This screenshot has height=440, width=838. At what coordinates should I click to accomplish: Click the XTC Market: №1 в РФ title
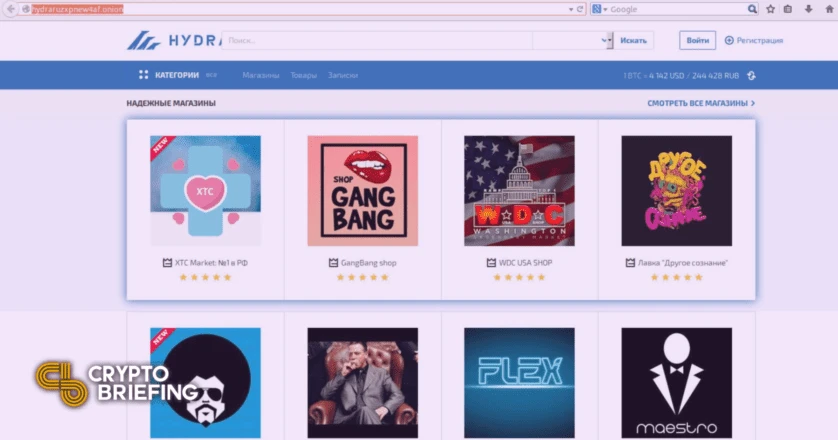pyautogui.click(x=211, y=263)
